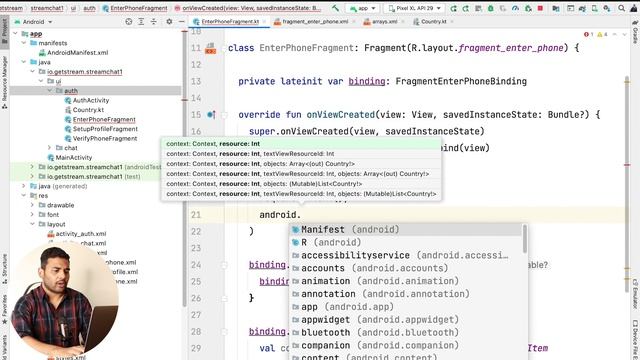The width and height of the screenshot is (640, 360).
Task: Click the override gutter icon on line 15
Action: pyautogui.click(x=211, y=115)
